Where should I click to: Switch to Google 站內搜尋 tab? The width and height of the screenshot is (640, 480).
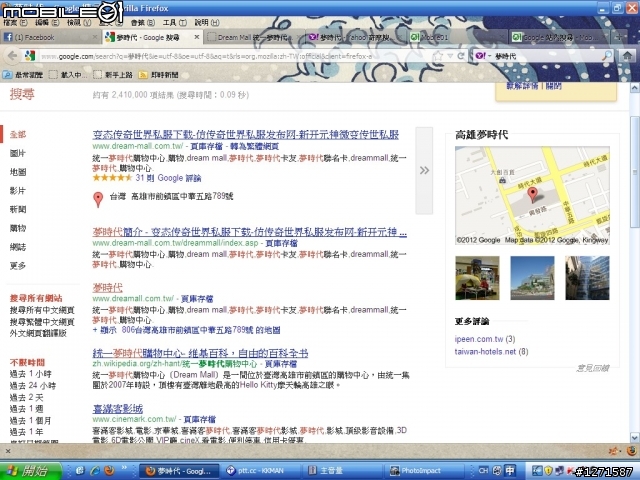[559, 37]
